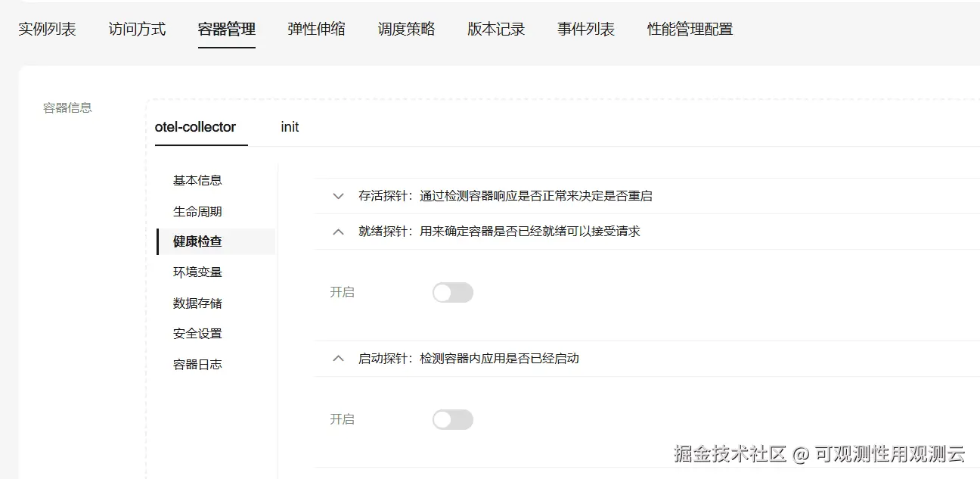Enable the 就绪探针 开启 toggle switch
The width and height of the screenshot is (980, 479).
452,293
